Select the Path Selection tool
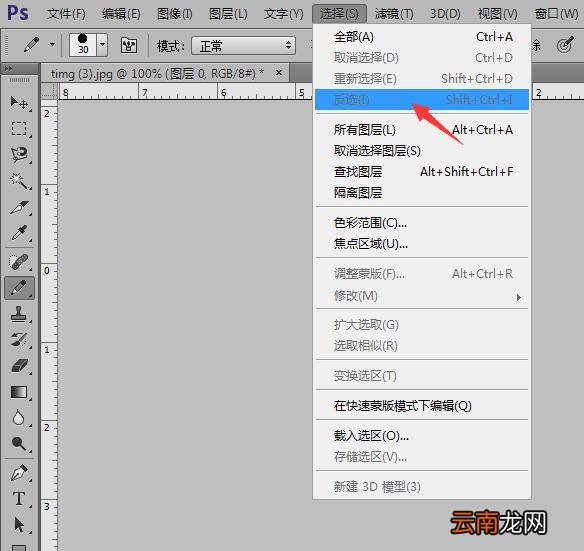 point(19,525)
